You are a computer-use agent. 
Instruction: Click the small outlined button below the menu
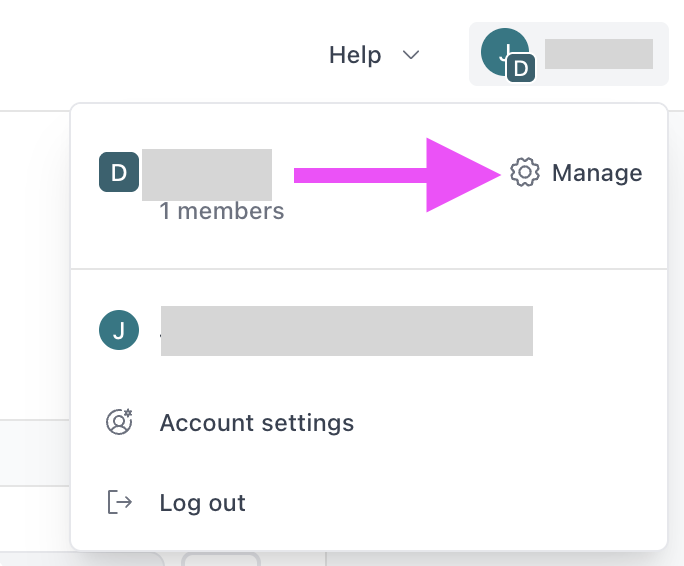point(221,559)
